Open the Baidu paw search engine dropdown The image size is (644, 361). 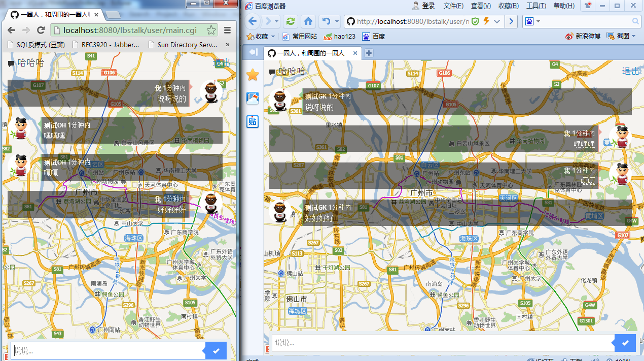532,21
